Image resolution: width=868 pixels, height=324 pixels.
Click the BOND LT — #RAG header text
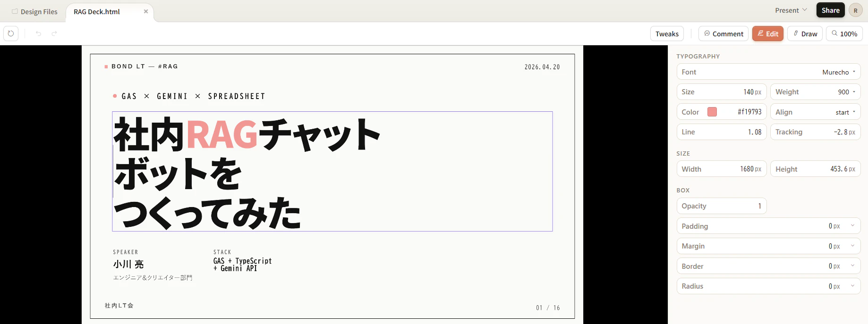tap(145, 66)
